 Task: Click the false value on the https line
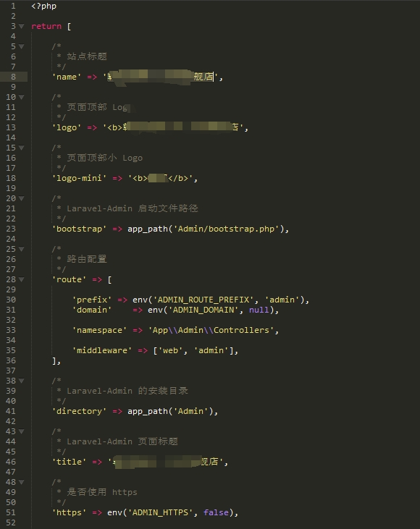216,512
